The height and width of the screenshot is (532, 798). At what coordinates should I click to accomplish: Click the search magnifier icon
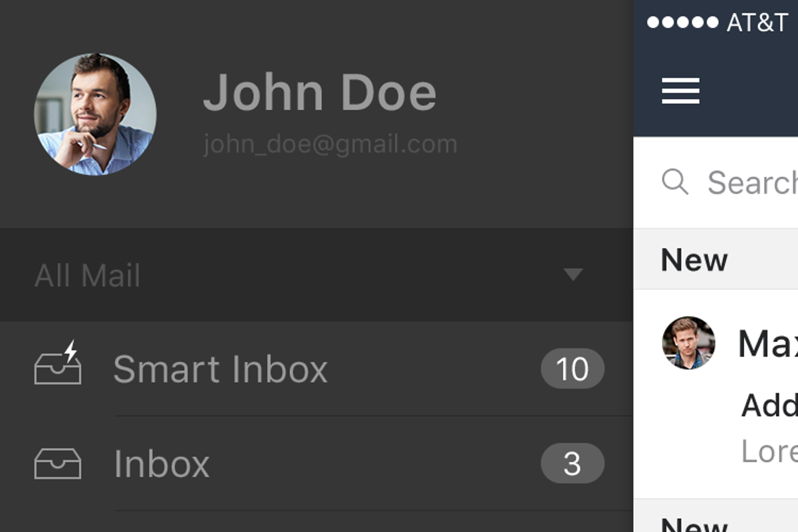pos(675,182)
